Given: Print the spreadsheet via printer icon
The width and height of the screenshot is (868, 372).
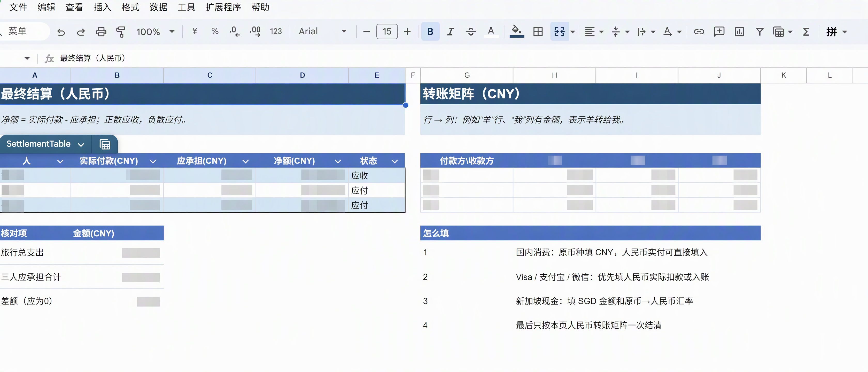Looking at the screenshot, I should [101, 32].
